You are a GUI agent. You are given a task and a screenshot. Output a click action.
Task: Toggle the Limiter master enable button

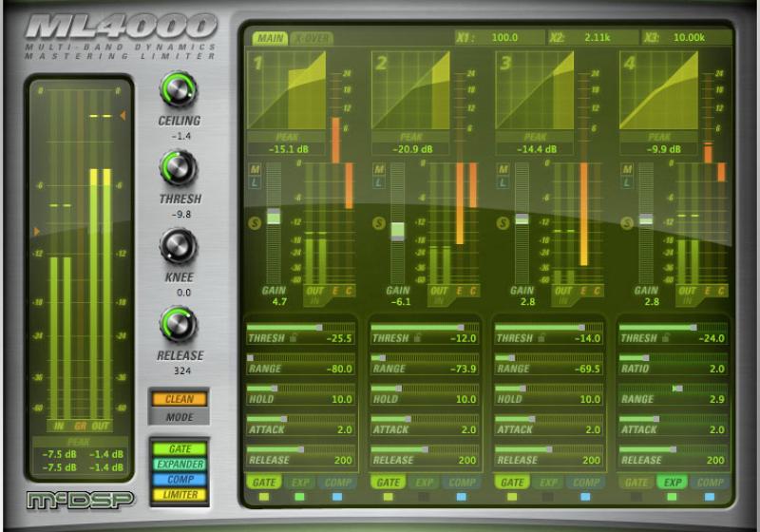coord(180,495)
